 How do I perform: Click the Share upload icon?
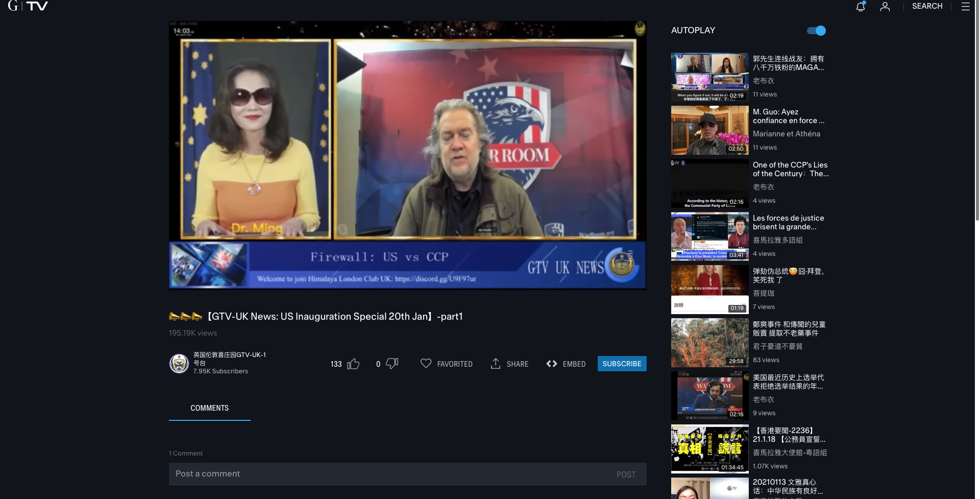(x=495, y=363)
